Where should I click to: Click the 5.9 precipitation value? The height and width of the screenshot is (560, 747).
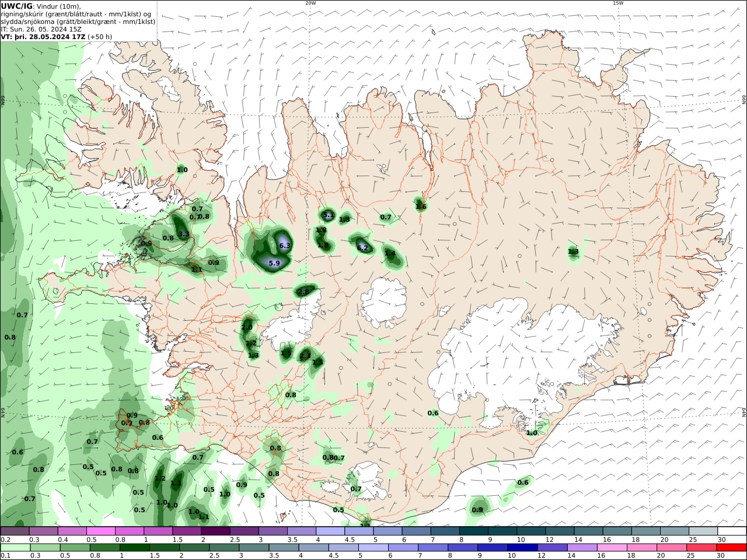274,264
